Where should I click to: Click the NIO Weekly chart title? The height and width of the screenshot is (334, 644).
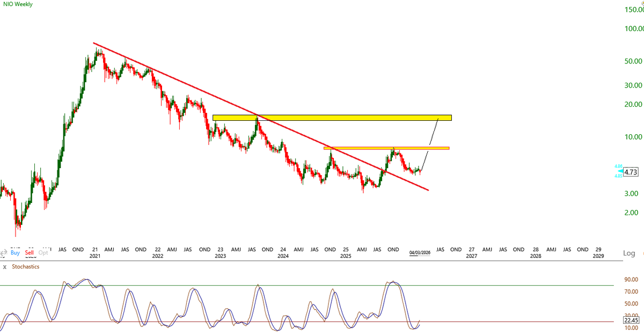pos(17,4)
